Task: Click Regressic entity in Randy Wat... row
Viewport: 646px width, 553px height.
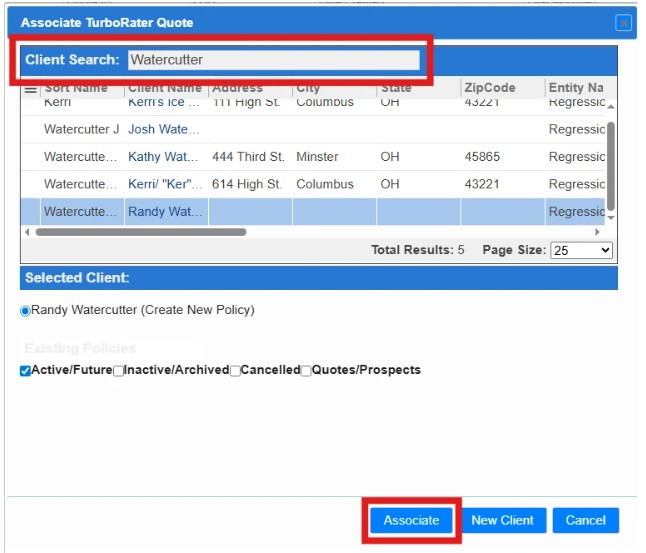Action: (576, 211)
